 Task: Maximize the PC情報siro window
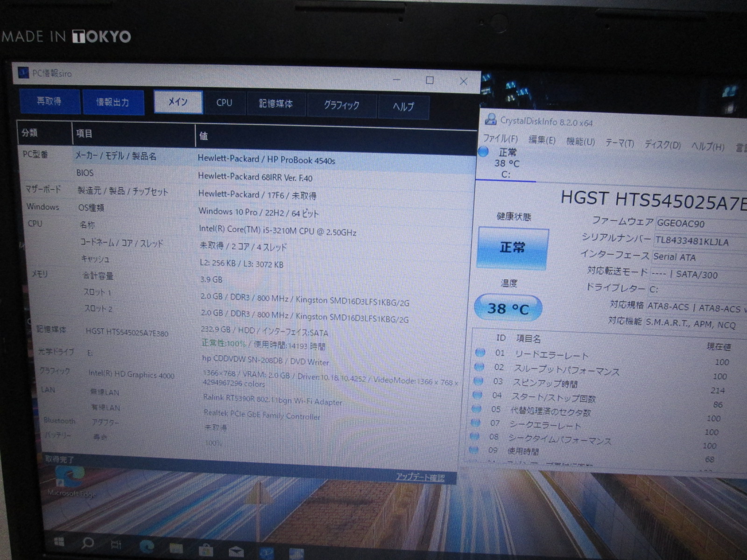(430, 80)
